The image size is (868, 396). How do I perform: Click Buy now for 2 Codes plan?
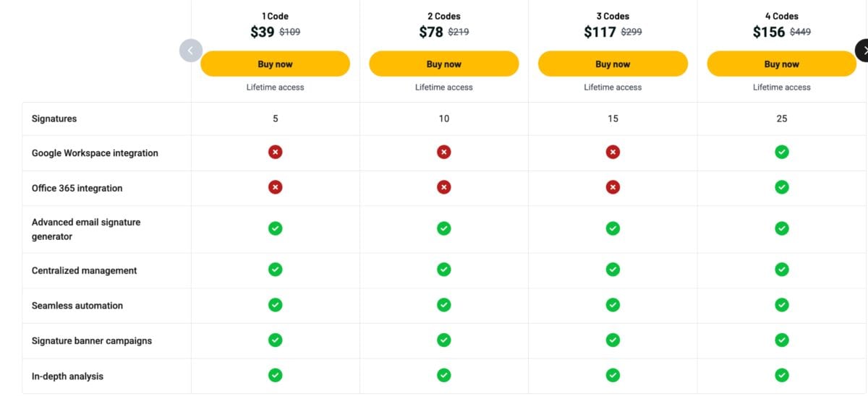(x=444, y=64)
